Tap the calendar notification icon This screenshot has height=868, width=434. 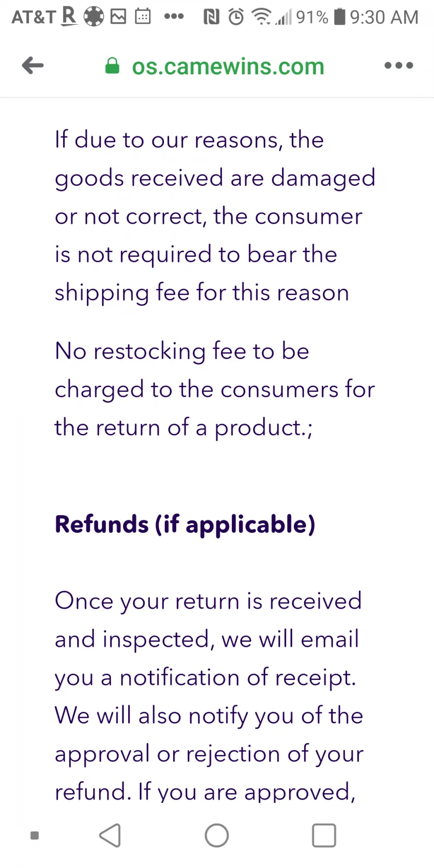143,17
